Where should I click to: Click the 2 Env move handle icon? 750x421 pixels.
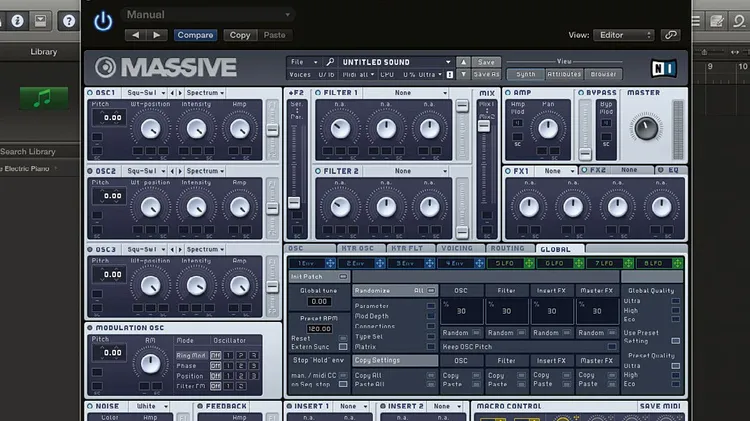pos(380,263)
